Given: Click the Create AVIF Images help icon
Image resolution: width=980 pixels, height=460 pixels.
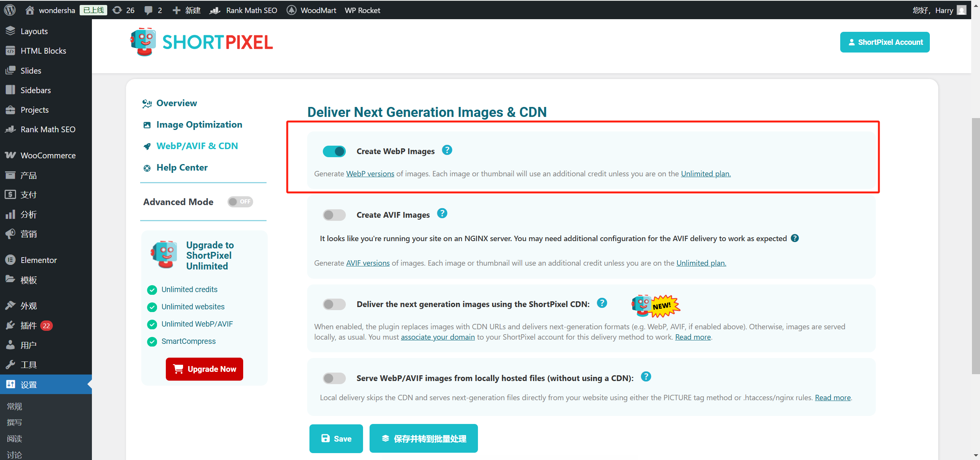Looking at the screenshot, I should coord(442,214).
